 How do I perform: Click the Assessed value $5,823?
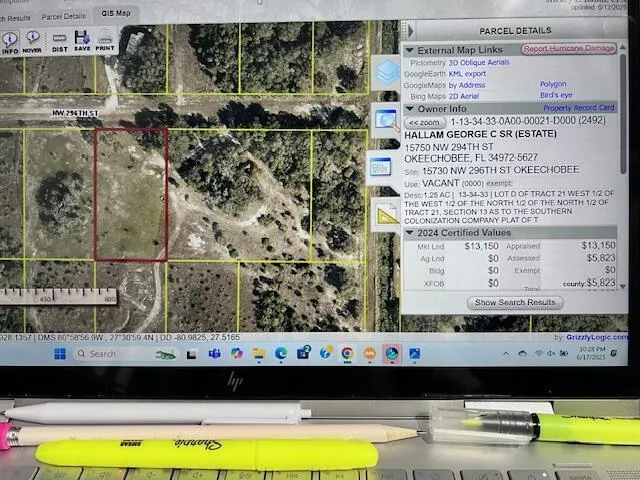[x=601, y=258]
